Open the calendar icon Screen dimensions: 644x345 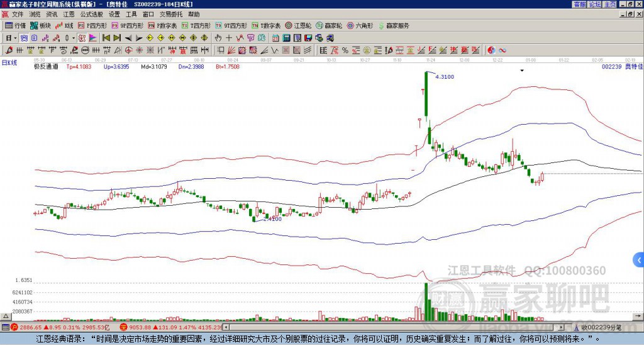275,38
